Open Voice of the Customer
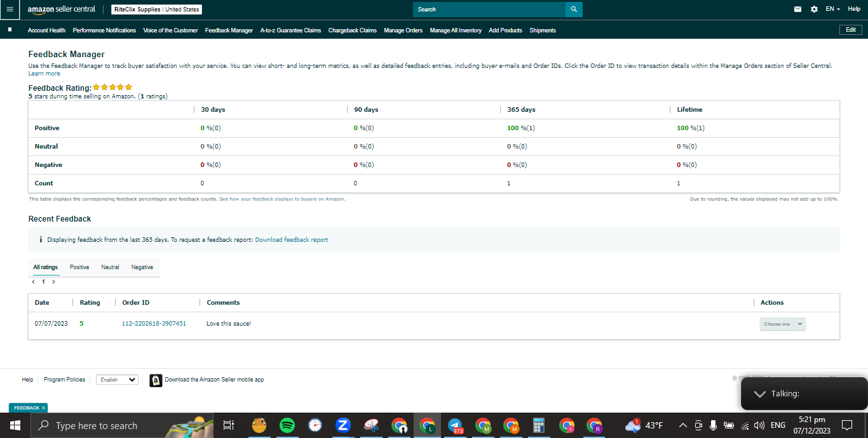868x438 pixels. click(x=170, y=30)
